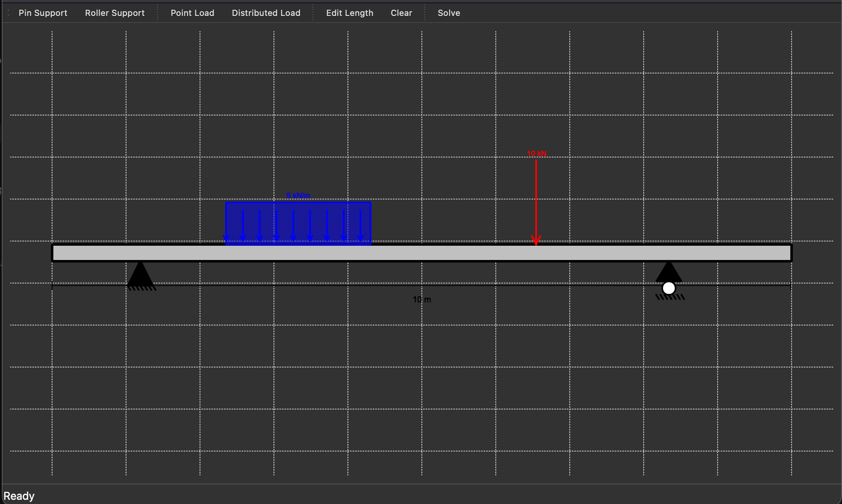Activate the Point Load tool
The width and height of the screenshot is (842, 504).
pyautogui.click(x=192, y=13)
